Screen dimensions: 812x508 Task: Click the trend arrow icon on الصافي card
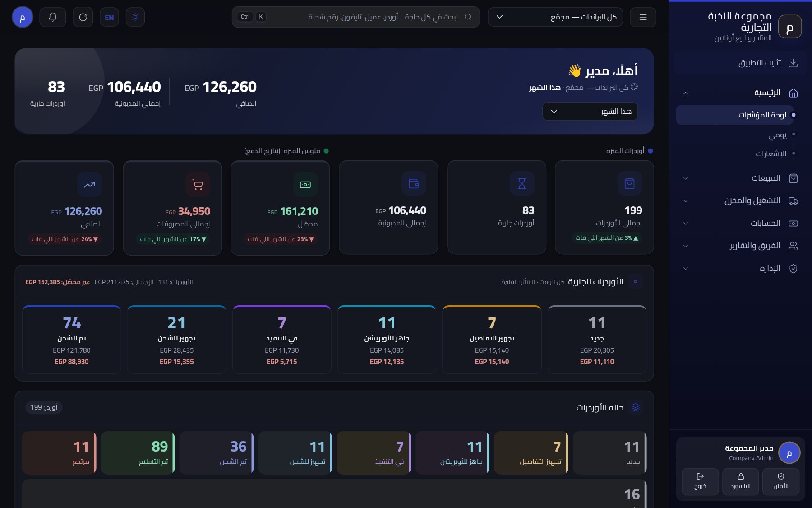(x=89, y=185)
